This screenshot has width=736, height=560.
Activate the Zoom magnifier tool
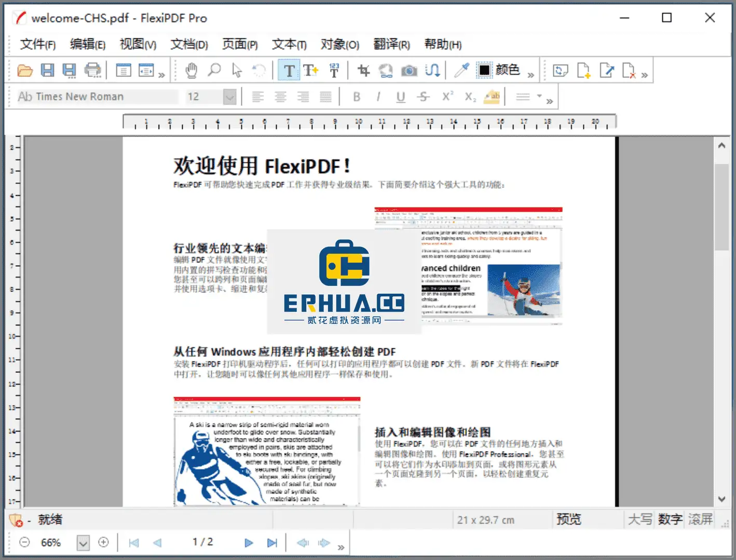(214, 70)
